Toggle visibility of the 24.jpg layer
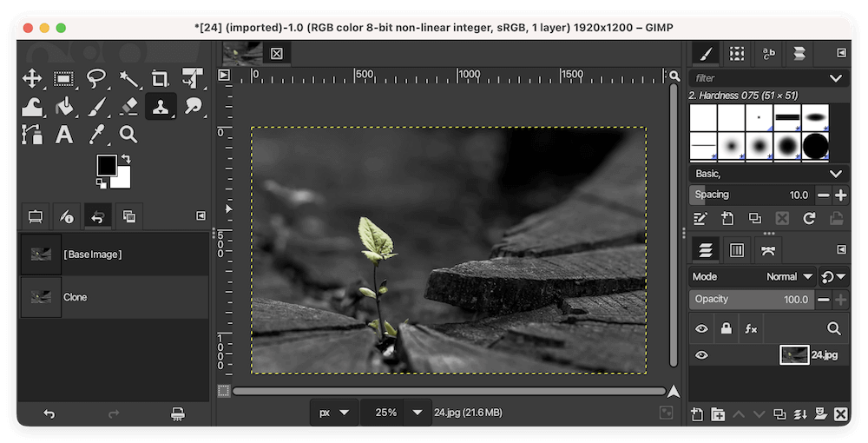 coord(701,355)
